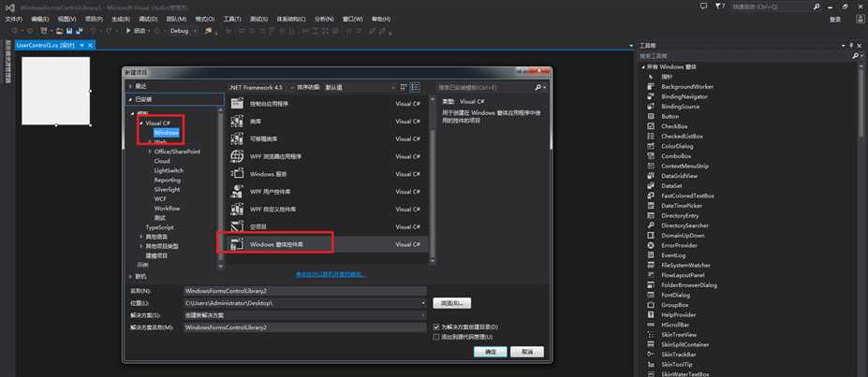The height and width of the screenshot is (377, 868).
Task: Select the DataGridView toolbox icon
Action: tap(651, 176)
